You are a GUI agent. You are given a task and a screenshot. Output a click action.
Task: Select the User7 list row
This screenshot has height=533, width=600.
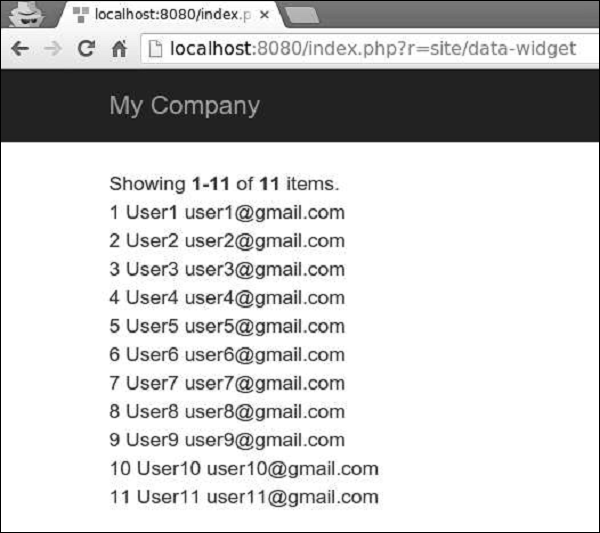click(x=227, y=383)
